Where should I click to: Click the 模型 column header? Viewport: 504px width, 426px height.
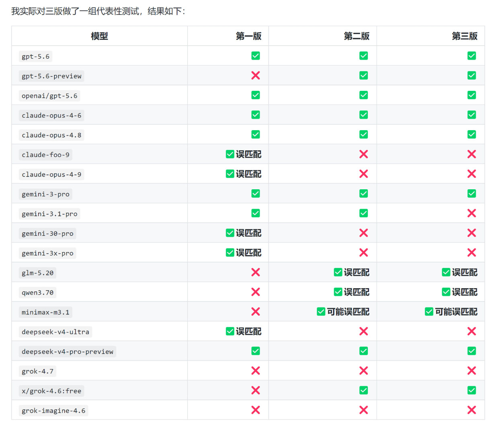coord(100,36)
